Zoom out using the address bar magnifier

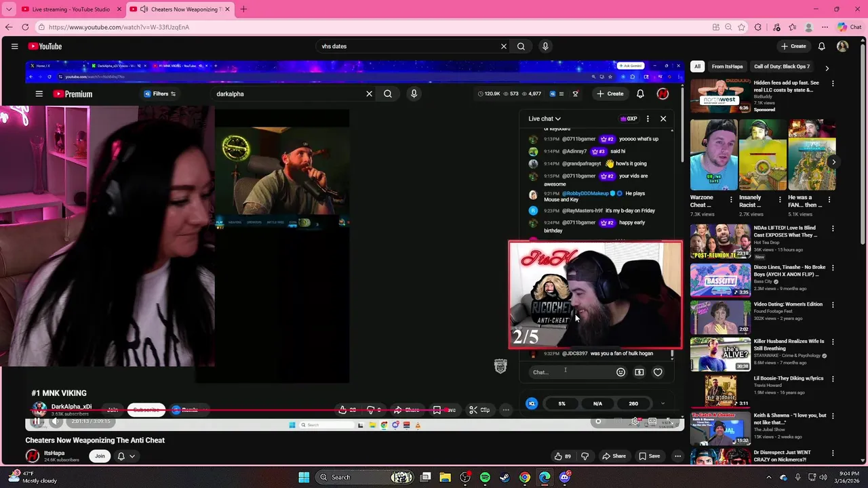click(x=728, y=27)
